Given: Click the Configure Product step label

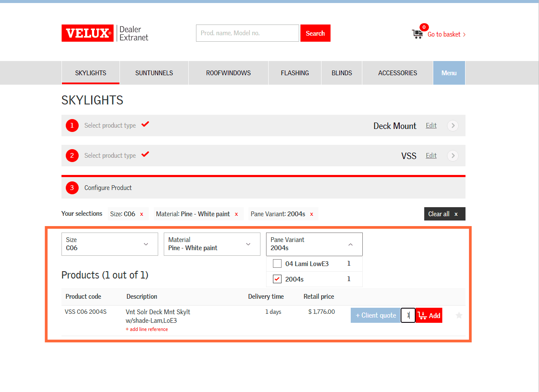Looking at the screenshot, I should tap(108, 188).
